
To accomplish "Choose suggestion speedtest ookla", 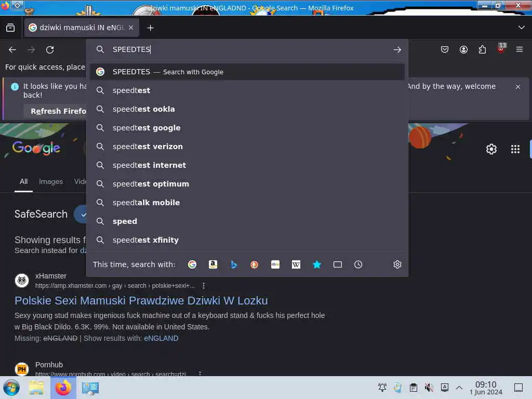I will click(247, 109).
